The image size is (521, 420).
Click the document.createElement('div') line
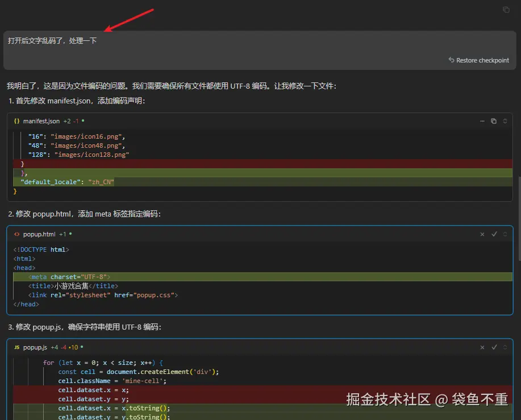139,372
